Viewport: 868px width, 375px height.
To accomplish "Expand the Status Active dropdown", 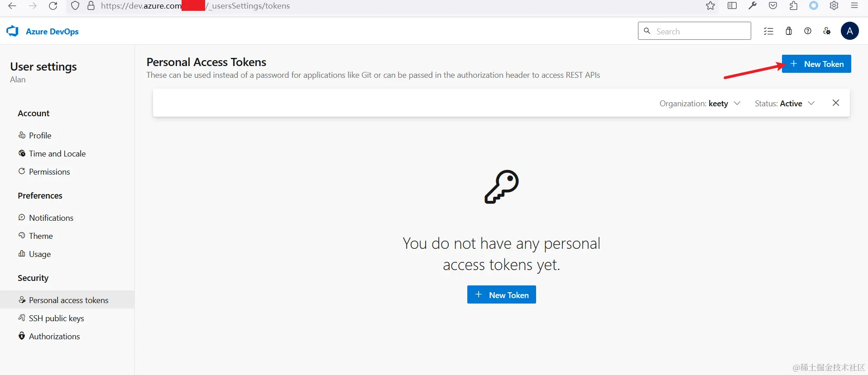I will click(785, 104).
